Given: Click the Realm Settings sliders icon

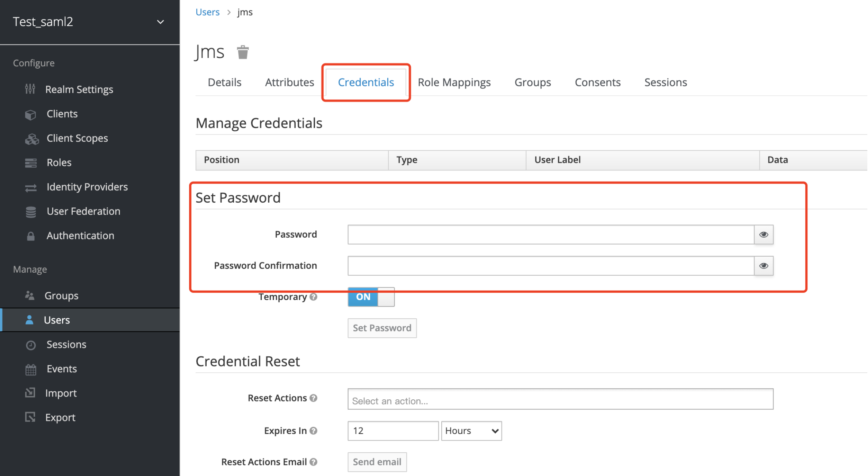Looking at the screenshot, I should [x=30, y=89].
